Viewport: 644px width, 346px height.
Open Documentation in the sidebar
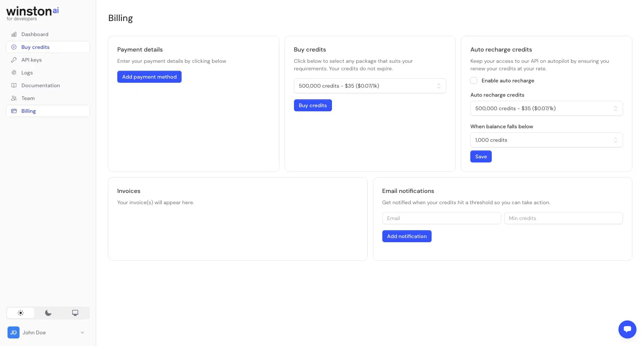(48, 85)
